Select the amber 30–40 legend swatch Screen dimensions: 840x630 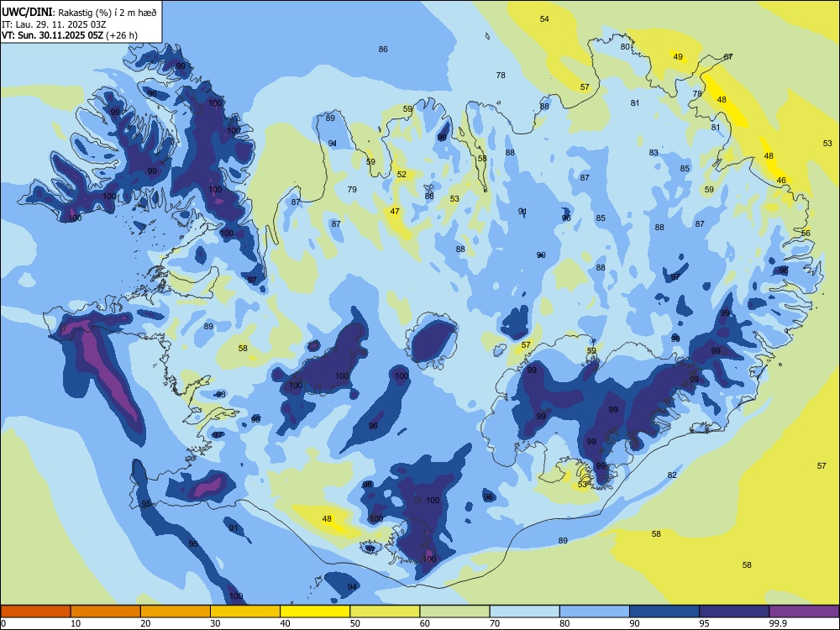(245, 612)
